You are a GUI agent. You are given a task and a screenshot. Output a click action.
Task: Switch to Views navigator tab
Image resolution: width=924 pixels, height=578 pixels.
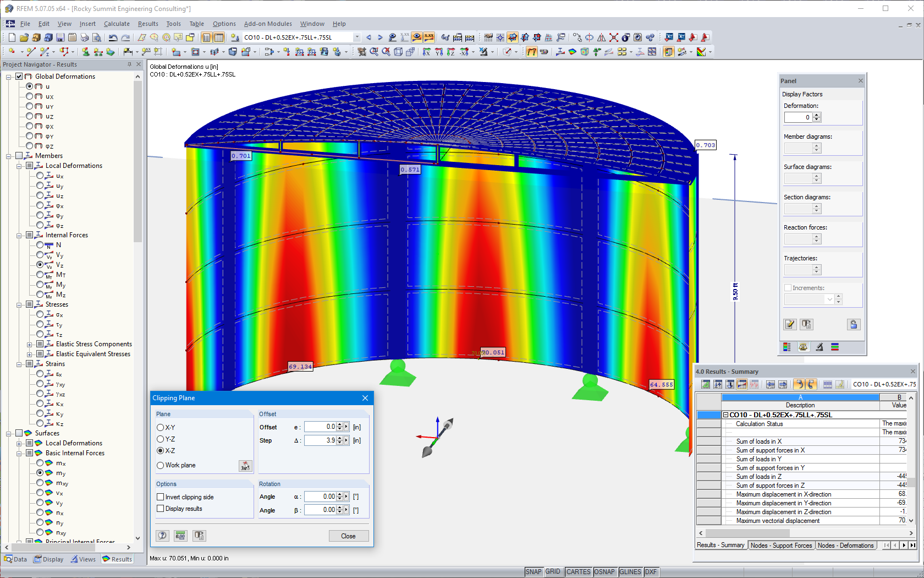click(x=83, y=559)
